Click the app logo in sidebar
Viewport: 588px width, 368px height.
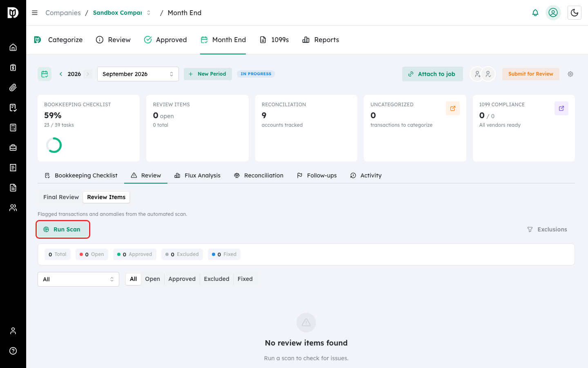(13, 13)
